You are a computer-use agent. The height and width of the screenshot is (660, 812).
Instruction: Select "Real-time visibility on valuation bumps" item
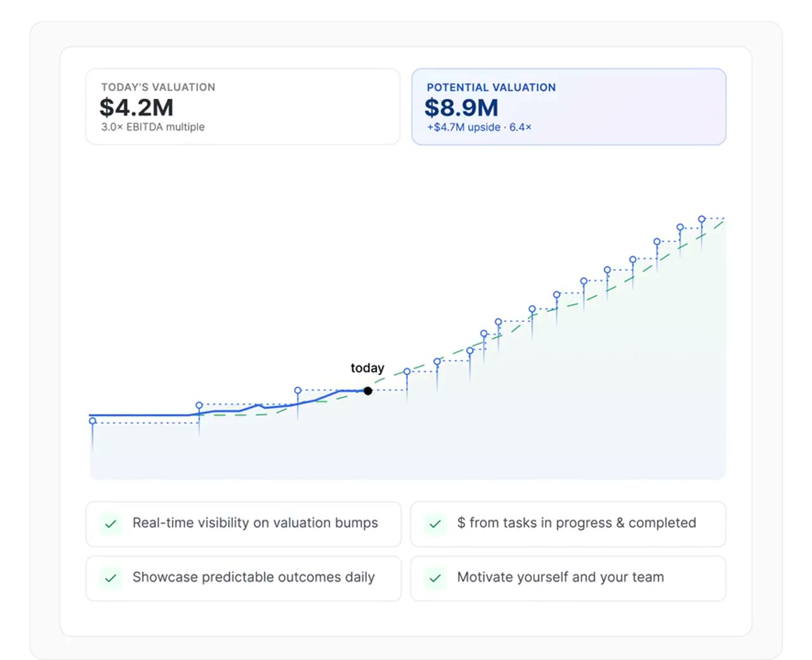244,524
